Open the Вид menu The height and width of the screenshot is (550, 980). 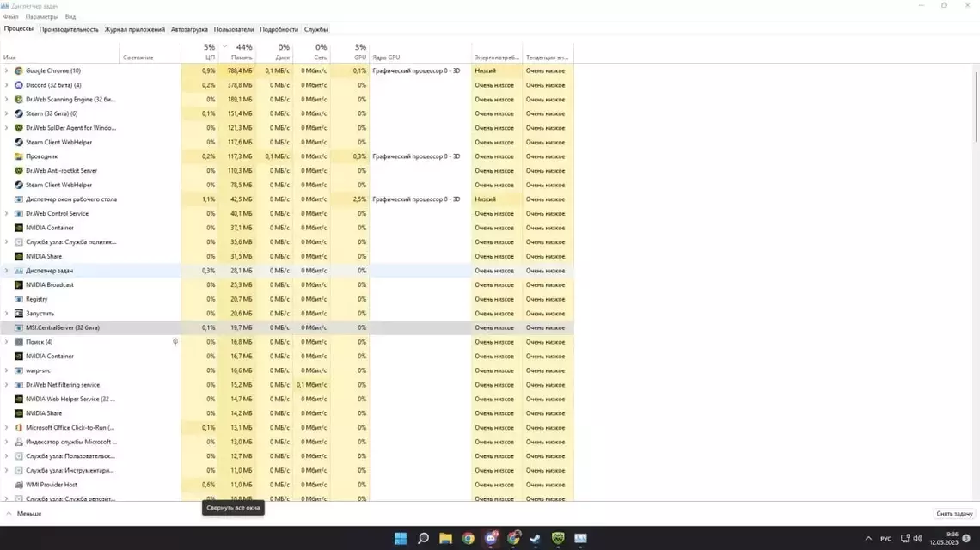coord(70,17)
